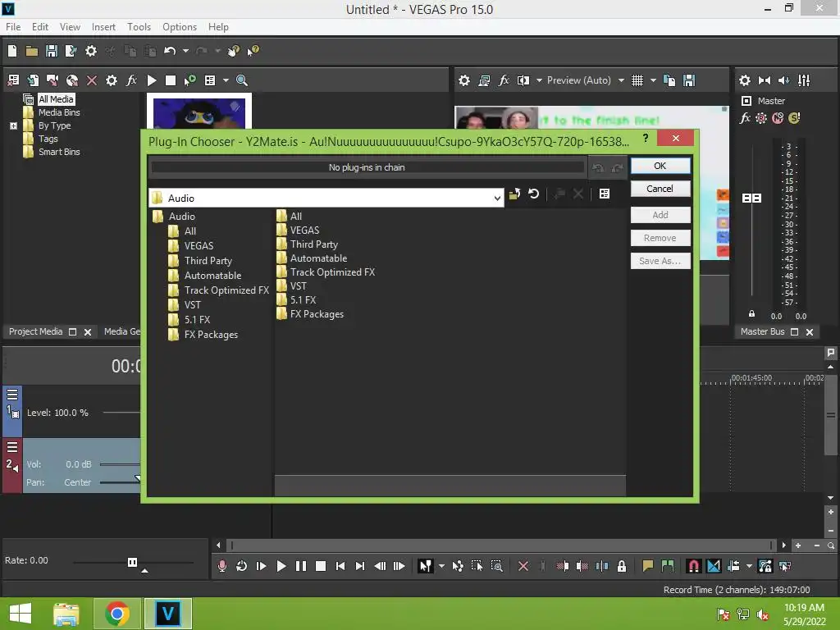
Task: Toggle preview on external monitor icon
Action: click(484, 80)
